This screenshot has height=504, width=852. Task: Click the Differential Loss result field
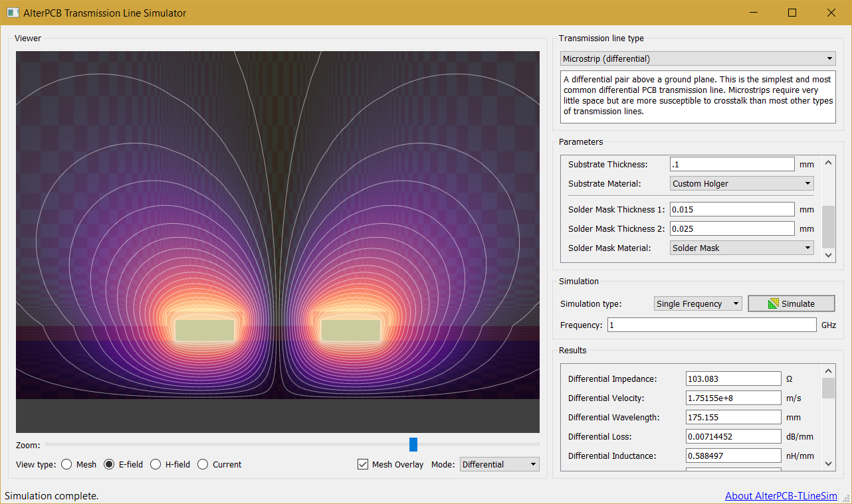coord(734,436)
